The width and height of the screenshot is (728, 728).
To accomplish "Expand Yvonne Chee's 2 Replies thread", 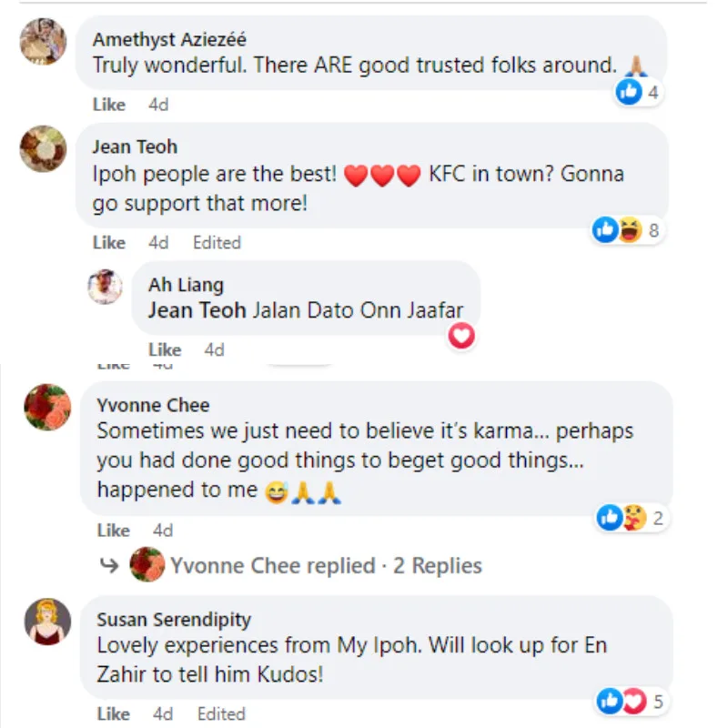I will (327, 565).
